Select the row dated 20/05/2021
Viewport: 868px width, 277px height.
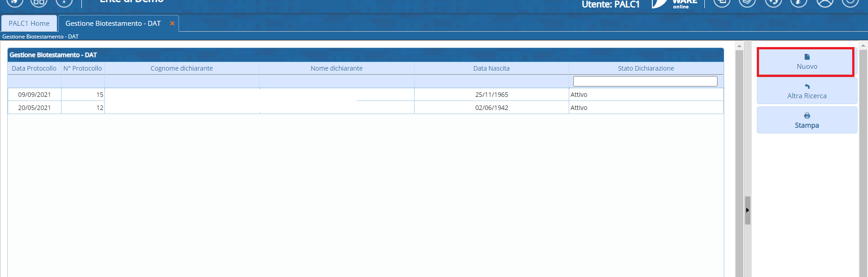click(x=366, y=108)
